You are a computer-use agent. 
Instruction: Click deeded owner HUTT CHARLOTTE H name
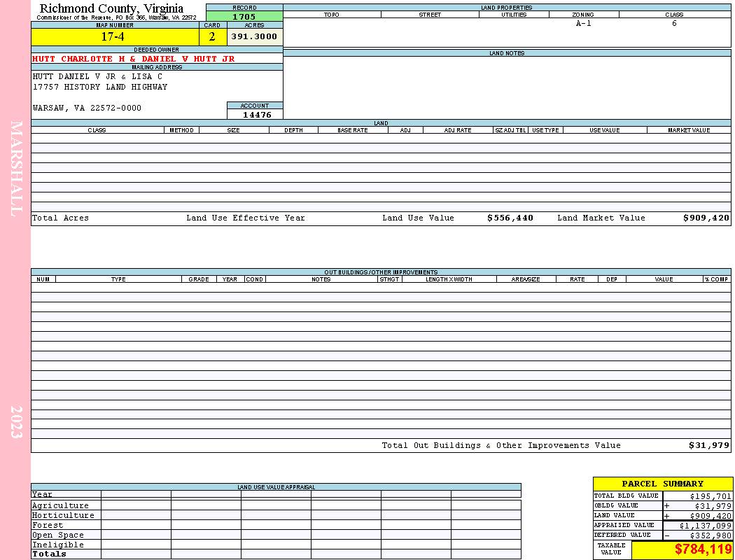point(133,59)
